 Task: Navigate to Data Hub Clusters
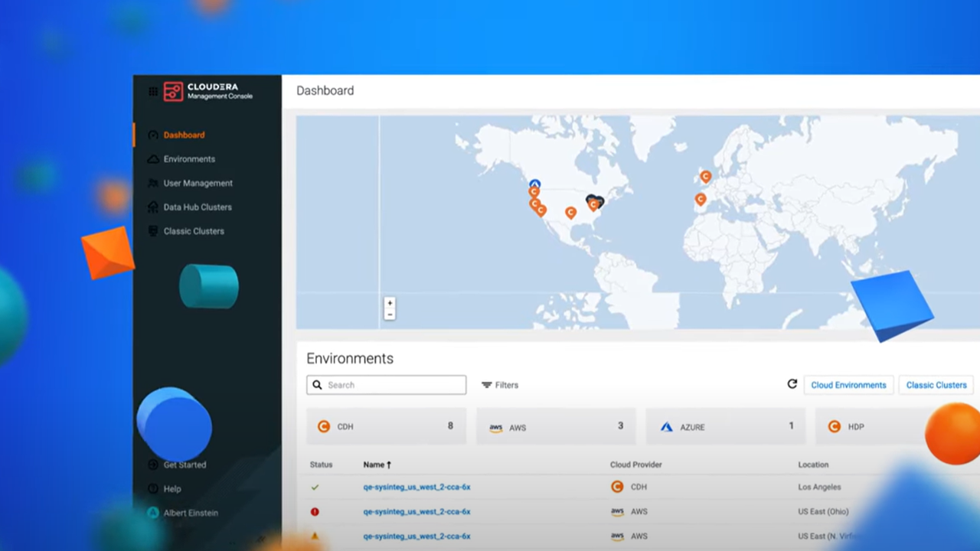197,207
